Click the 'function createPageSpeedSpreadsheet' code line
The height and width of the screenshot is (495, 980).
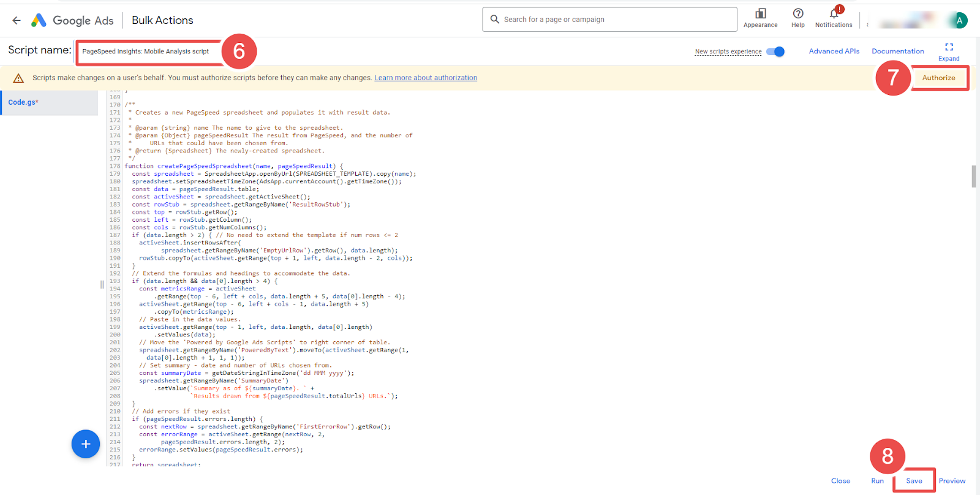[x=234, y=166]
